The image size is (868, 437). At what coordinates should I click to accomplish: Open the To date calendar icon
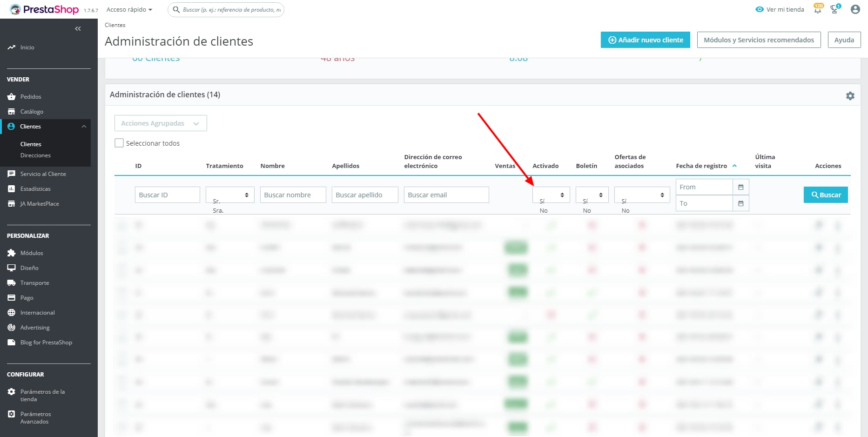[x=740, y=203]
